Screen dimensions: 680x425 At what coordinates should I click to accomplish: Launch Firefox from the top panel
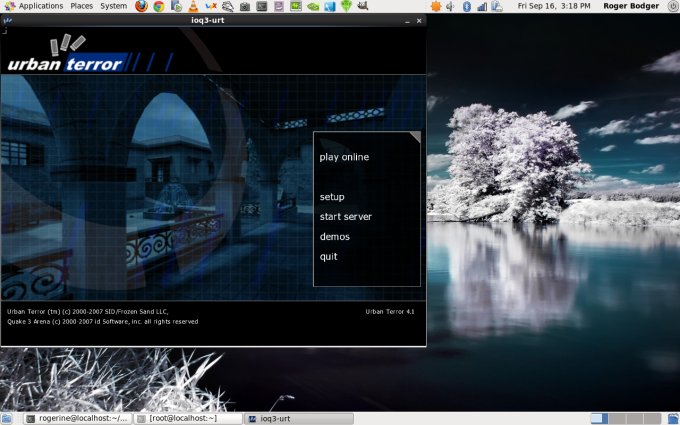(141, 6)
